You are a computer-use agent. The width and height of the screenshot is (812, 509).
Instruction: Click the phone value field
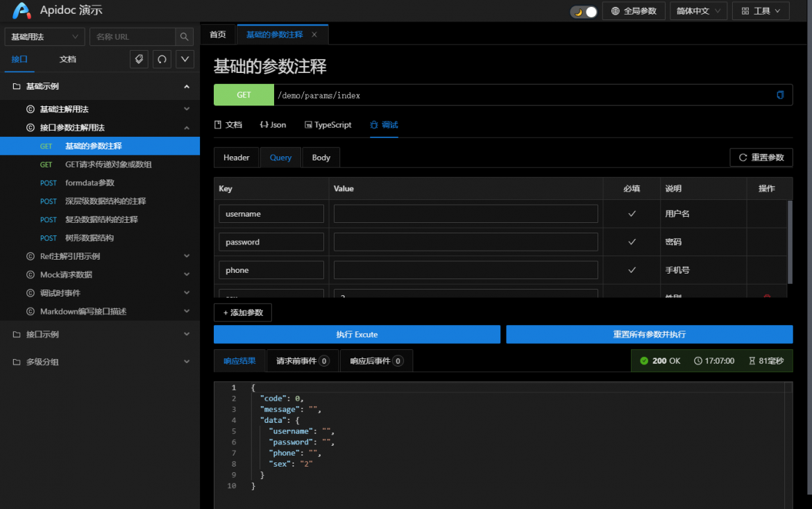tap(466, 270)
